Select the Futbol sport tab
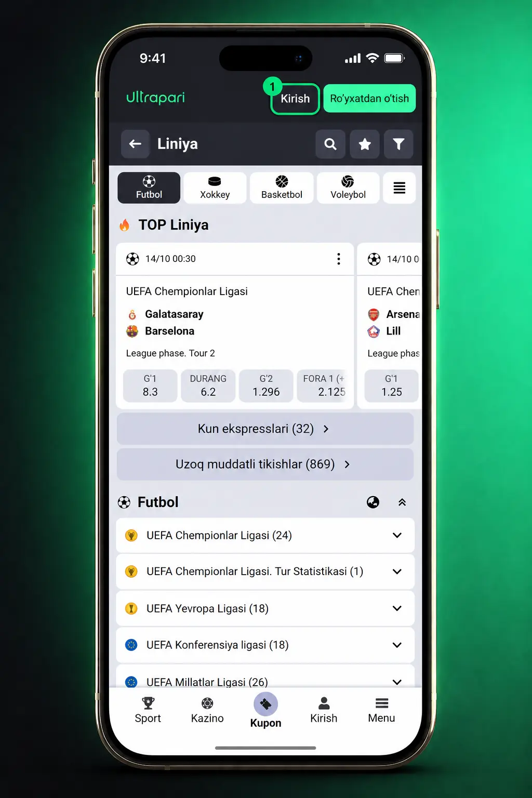Viewport: 532px width, 798px height. click(x=149, y=188)
